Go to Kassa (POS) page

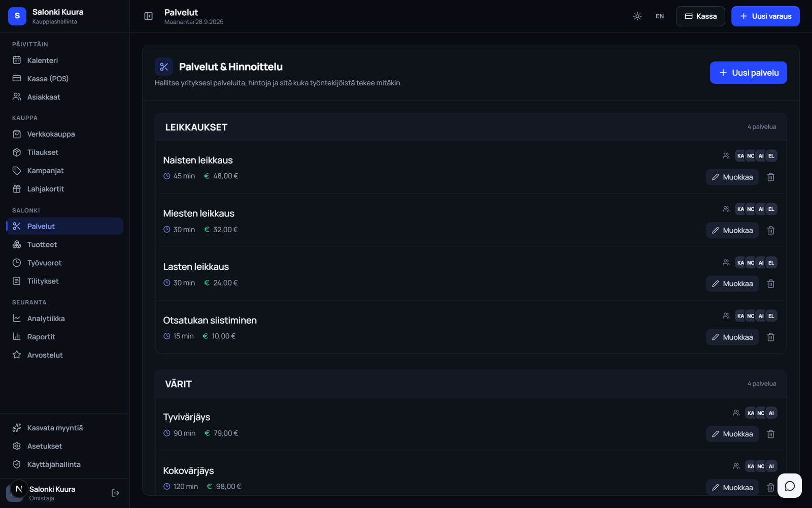(x=64, y=79)
